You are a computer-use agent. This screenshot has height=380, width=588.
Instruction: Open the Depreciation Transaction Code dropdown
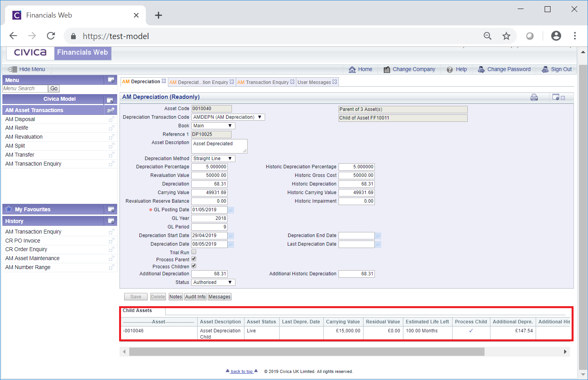pyautogui.click(x=228, y=117)
